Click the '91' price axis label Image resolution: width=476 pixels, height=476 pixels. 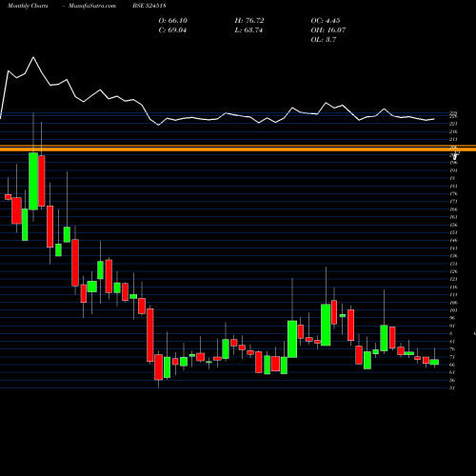[452, 326]
